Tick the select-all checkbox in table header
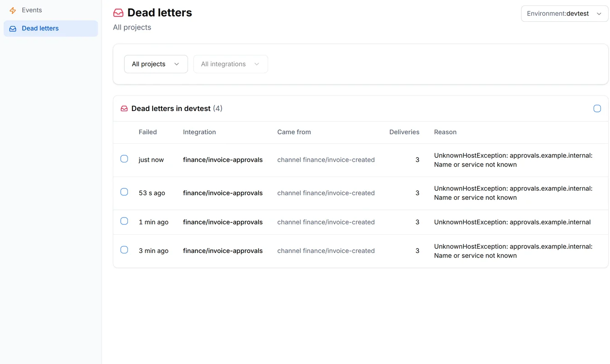This screenshot has height=364, width=610. [x=597, y=108]
